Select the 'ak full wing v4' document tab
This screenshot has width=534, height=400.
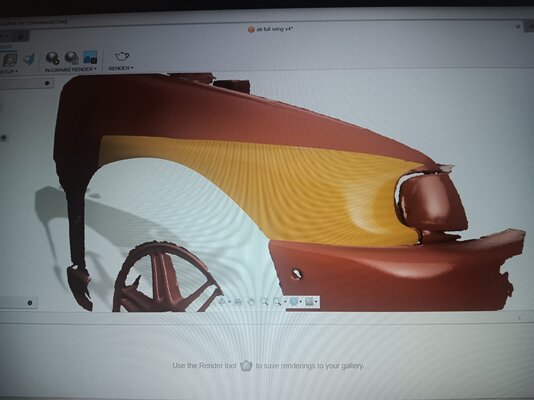(271, 29)
